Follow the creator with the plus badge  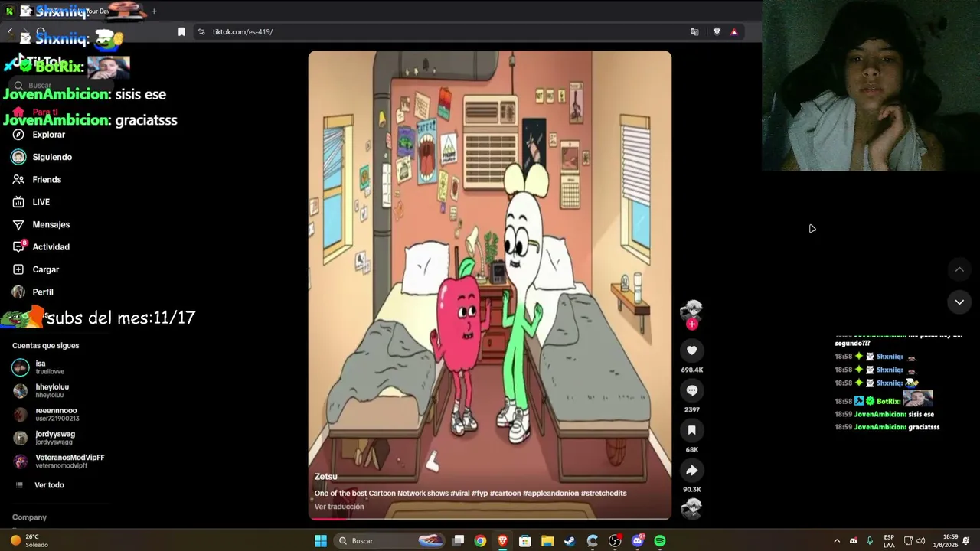click(x=691, y=324)
